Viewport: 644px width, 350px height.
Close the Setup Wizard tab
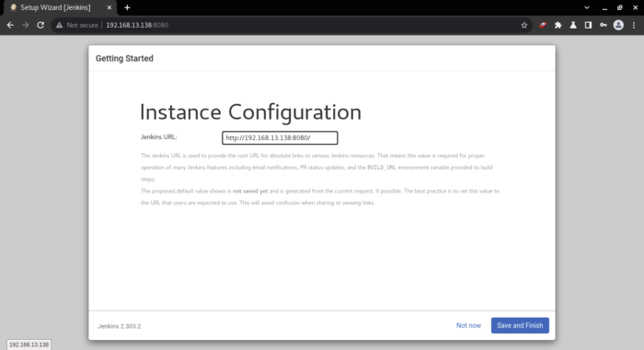tap(109, 7)
